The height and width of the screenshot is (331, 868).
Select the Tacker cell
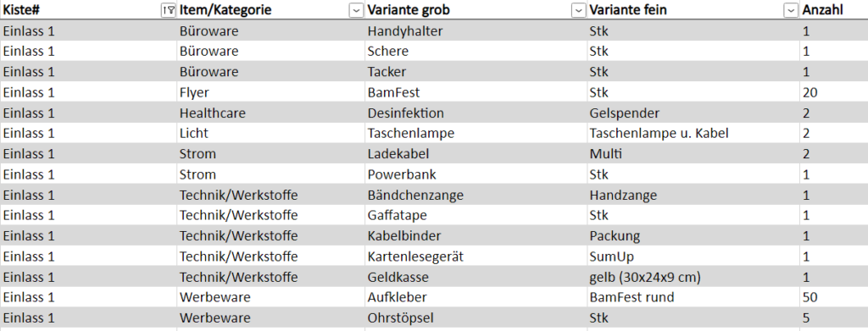(476, 72)
